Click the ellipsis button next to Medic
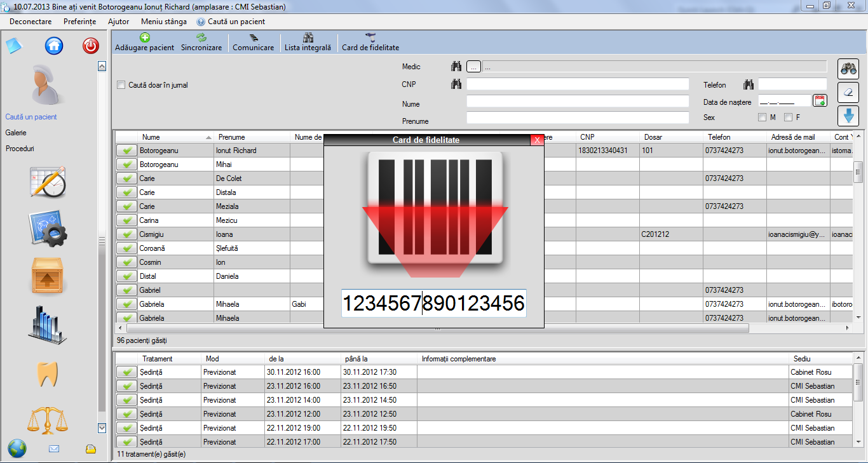Image resolution: width=868 pixels, height=463 pixels. tap(474, 66)
